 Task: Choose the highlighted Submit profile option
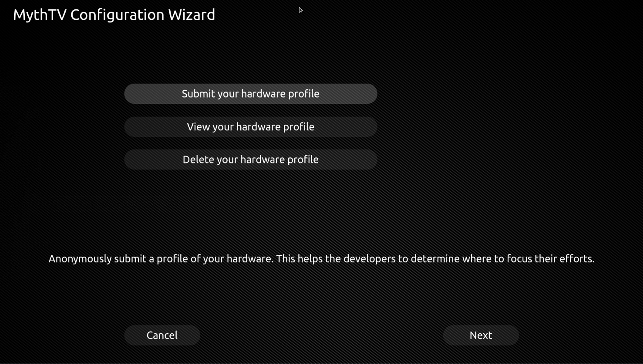click(250, 94)
